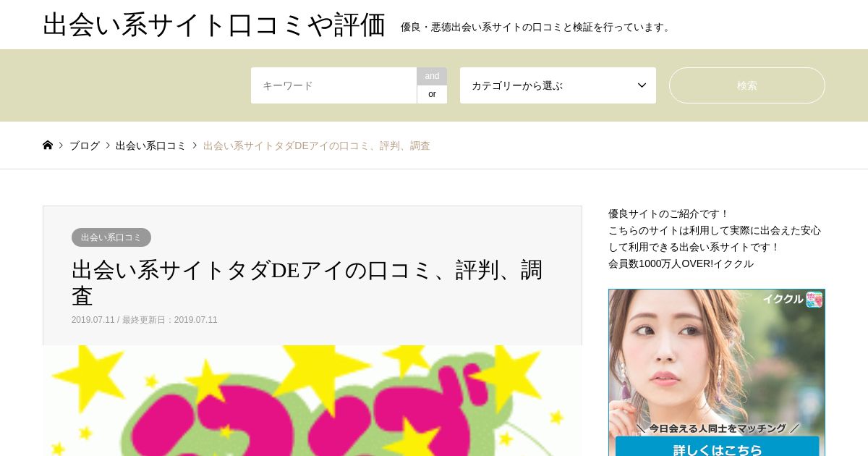
Task: Open the イククル sidebar banner ad
Action: point(717,372)
